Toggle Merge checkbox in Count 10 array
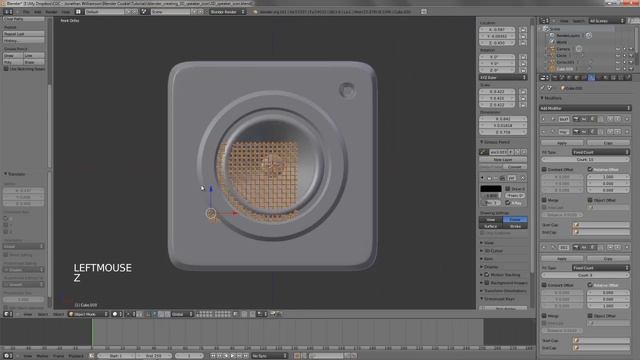640x360 pixels. click(x=544, y=200)
